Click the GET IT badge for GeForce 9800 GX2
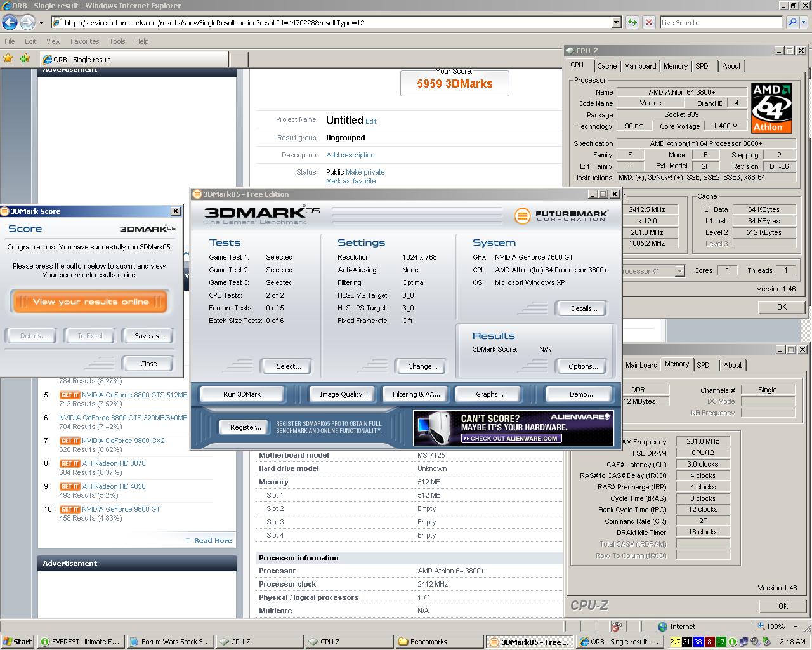Screen dimensions: 812x650 (x=69, y=441)
